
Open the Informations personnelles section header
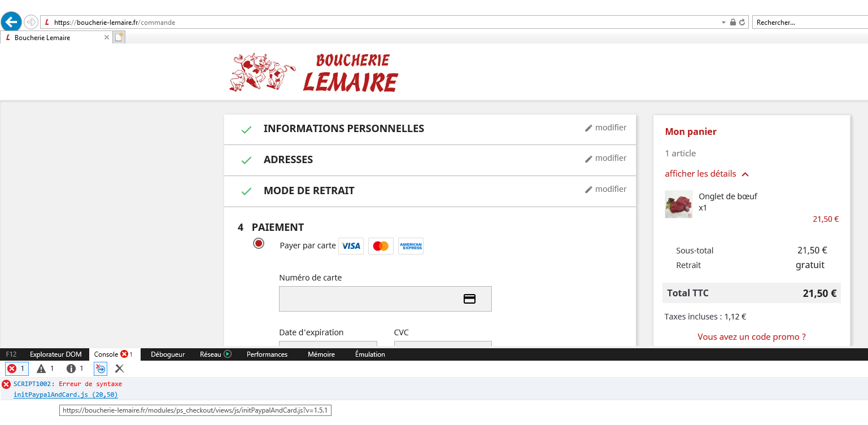pos(343,129)
